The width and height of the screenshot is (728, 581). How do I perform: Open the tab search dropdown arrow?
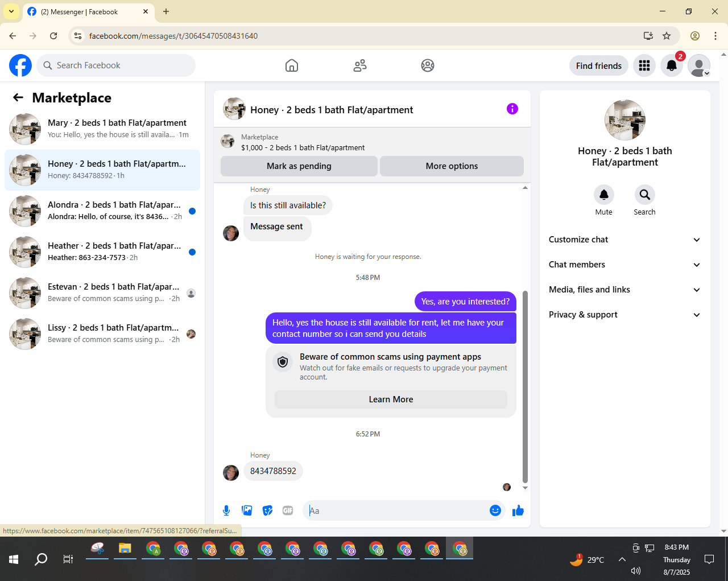(11, 11)
